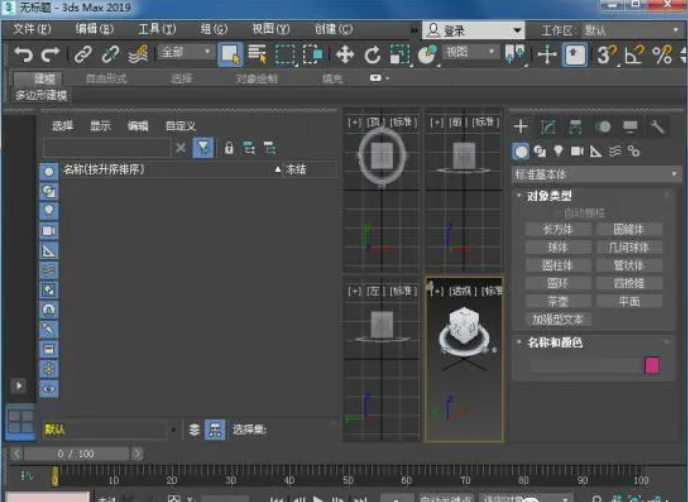This screenshot has height=502, width=688.
Task: Switch to the 建模 ribbon tab
Action: (38, 79)
